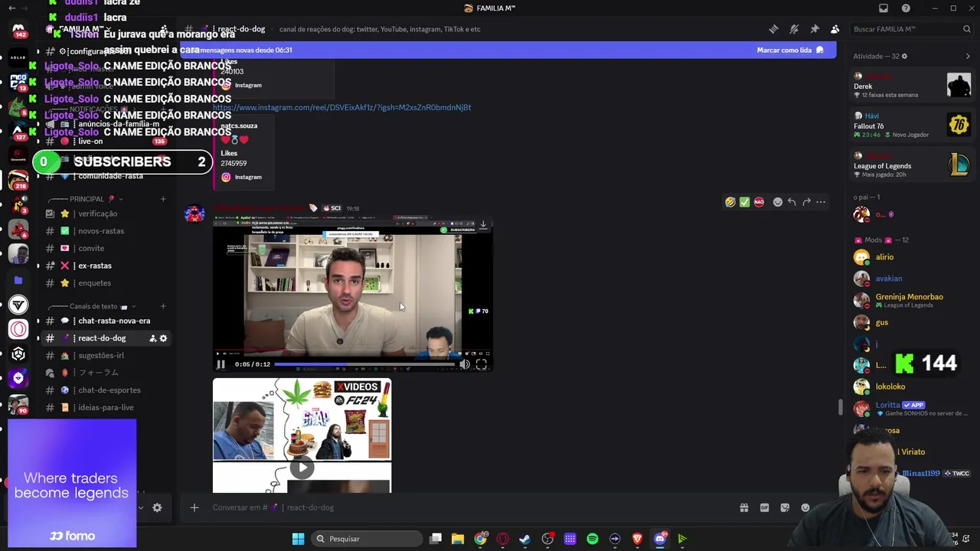Open the sticker picker
Screen dimensions: 980x551
pos(785,507)
